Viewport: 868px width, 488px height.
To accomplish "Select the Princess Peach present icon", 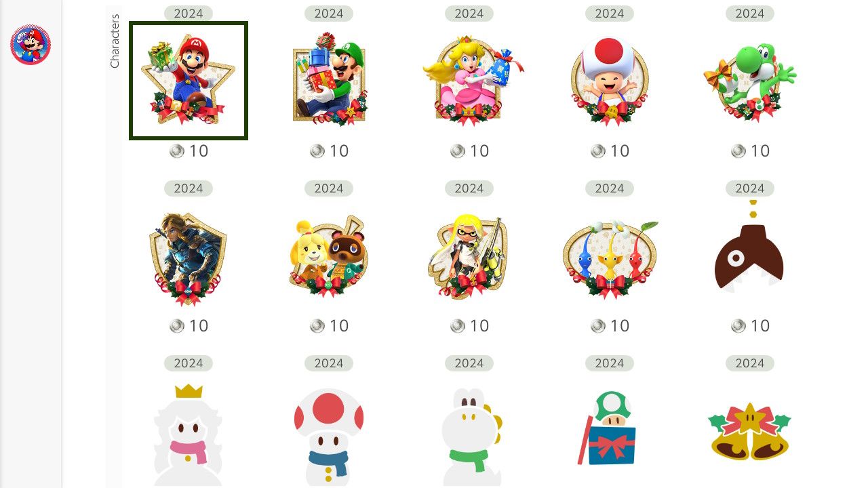I will coord(469,81).
